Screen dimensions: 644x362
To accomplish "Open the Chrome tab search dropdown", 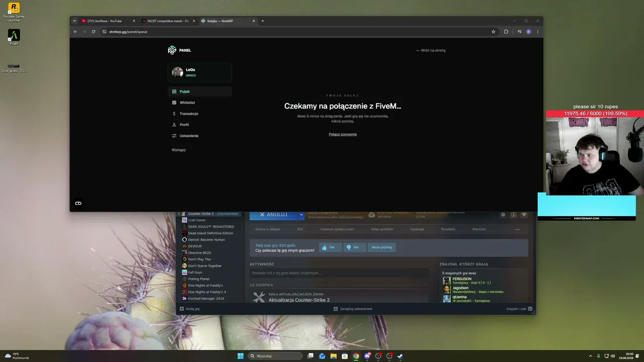I will click(x=75, y=21).
